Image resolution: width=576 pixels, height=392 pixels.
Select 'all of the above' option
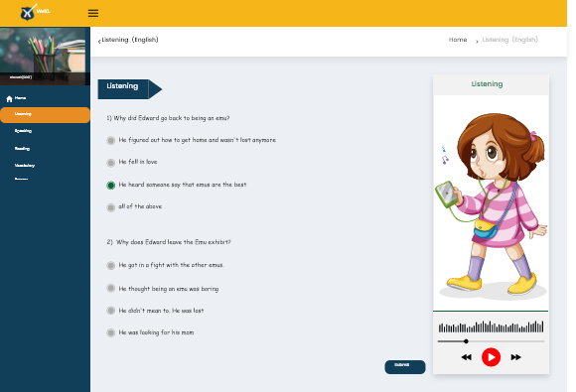pos(110,207)
